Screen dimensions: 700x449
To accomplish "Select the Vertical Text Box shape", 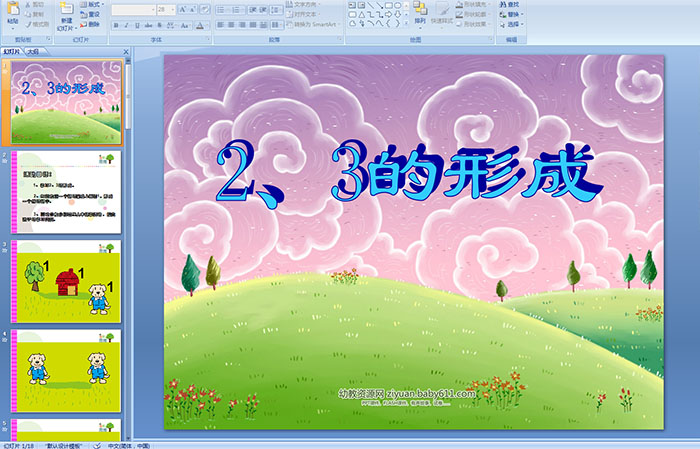I will click(362, 5).
